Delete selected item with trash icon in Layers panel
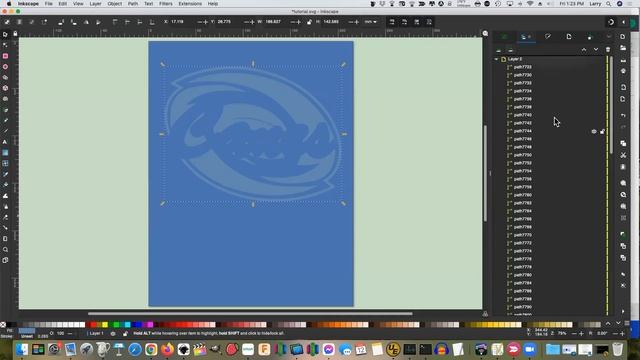 tap(608, 50)
